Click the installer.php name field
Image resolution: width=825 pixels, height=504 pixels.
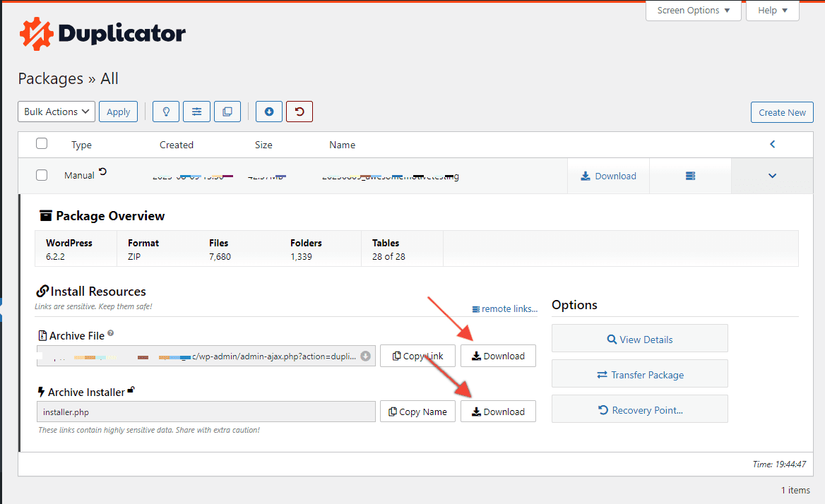tap(206, 412)
